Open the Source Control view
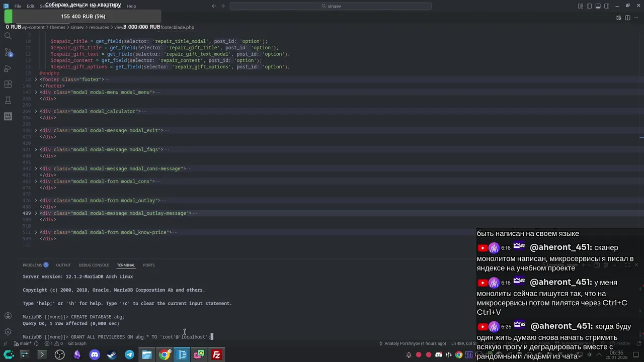 pyautogui.click(x=8, y=52)
